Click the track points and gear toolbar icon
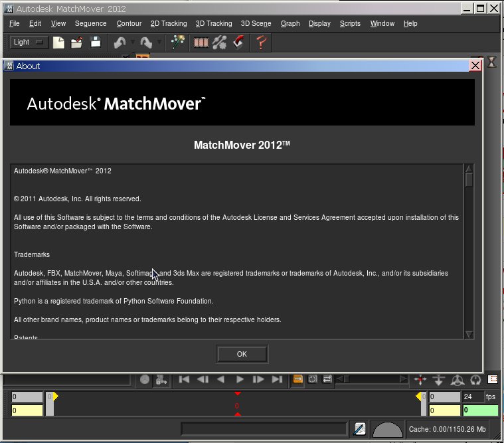The width and height of the screenshot is (504, 443). 220,43
